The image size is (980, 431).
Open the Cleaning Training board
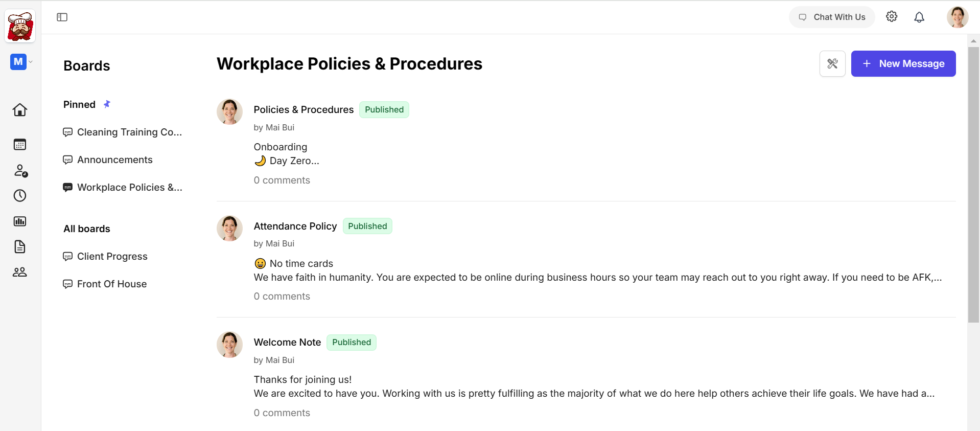129,132
